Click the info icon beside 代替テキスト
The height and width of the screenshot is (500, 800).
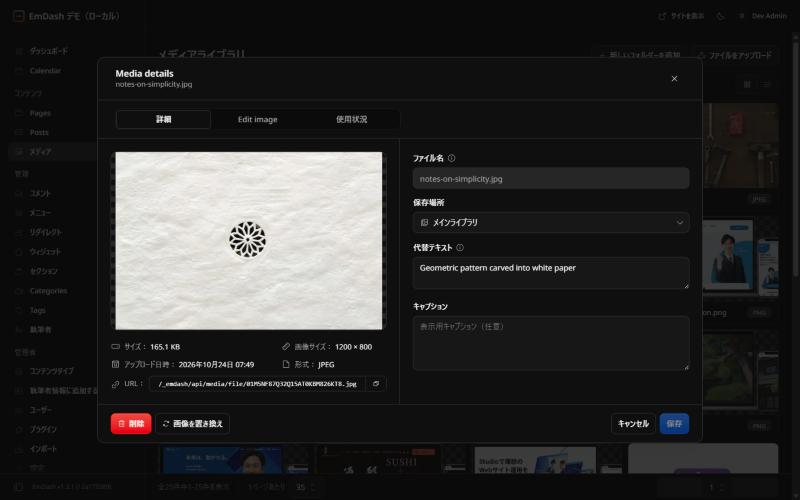coord(460,247)
